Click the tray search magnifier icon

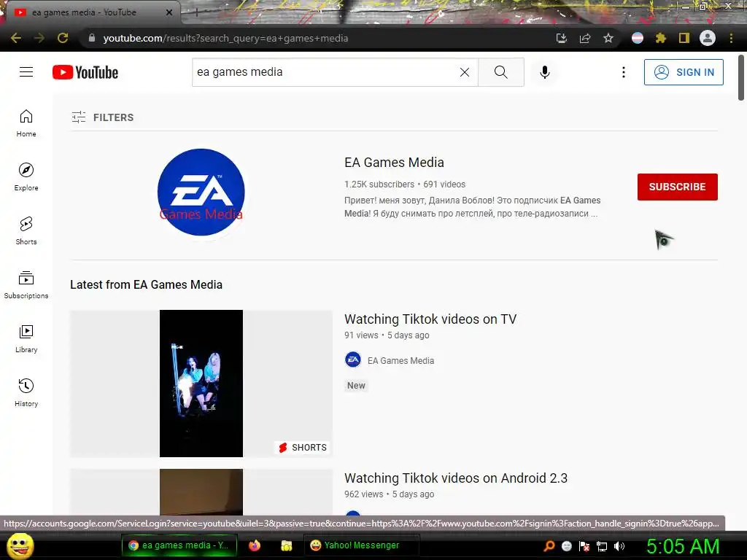pos(549,546)
